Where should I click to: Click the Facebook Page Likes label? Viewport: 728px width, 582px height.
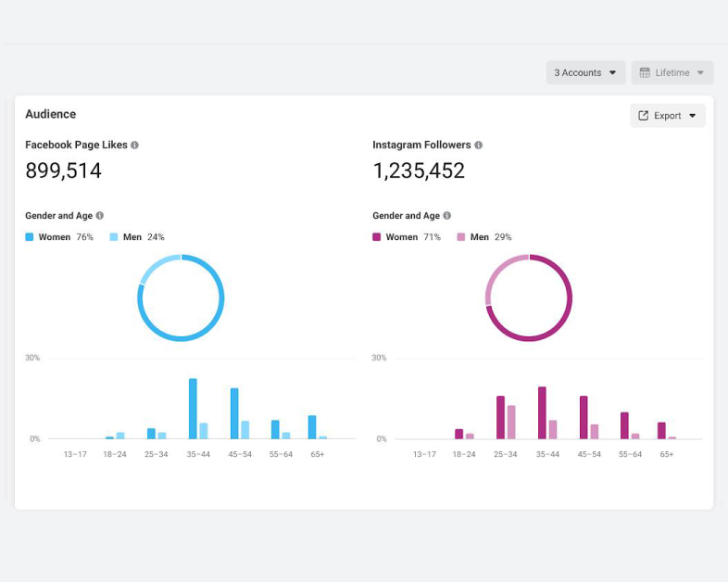[x=76, y=145]
